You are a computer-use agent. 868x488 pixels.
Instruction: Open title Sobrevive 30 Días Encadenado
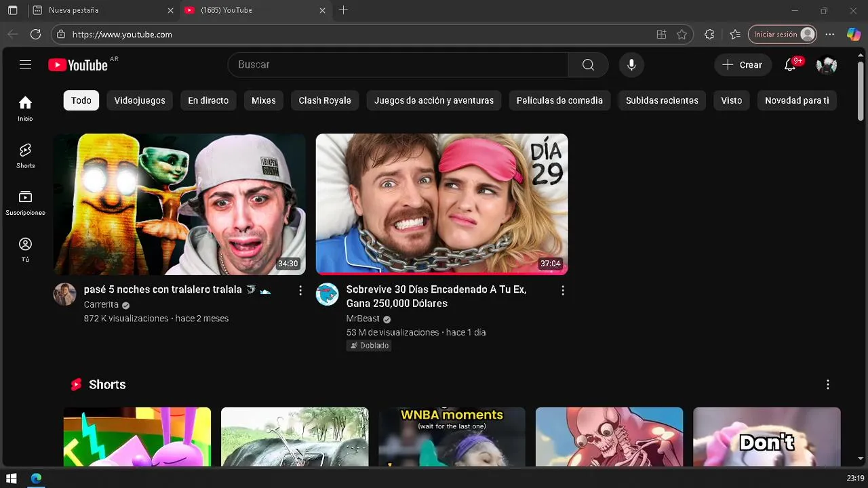(436, 296)
